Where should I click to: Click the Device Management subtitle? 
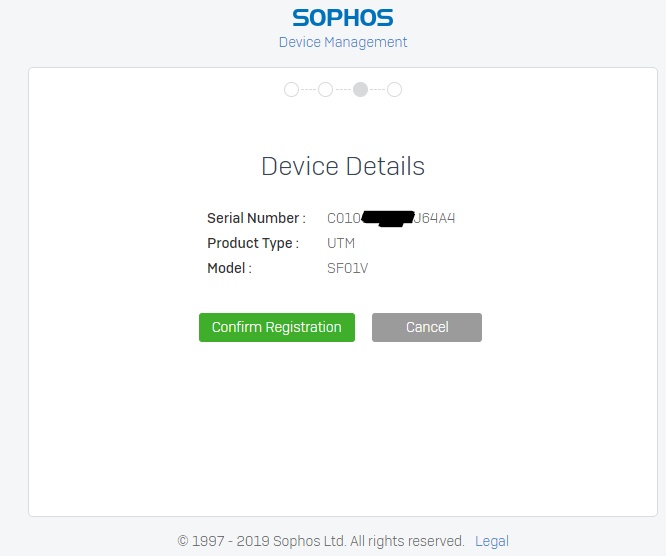coord(342,42)
